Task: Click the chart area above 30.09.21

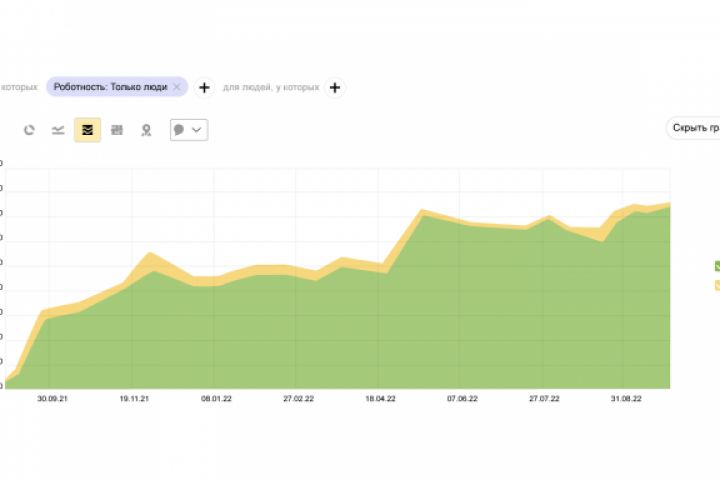Action: [x=50, y=350]
